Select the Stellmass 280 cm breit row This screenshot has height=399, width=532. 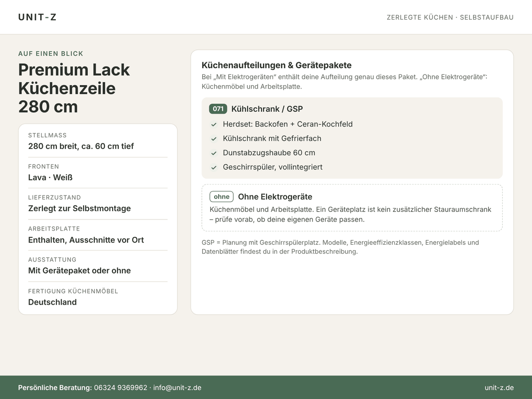(98, 141)
